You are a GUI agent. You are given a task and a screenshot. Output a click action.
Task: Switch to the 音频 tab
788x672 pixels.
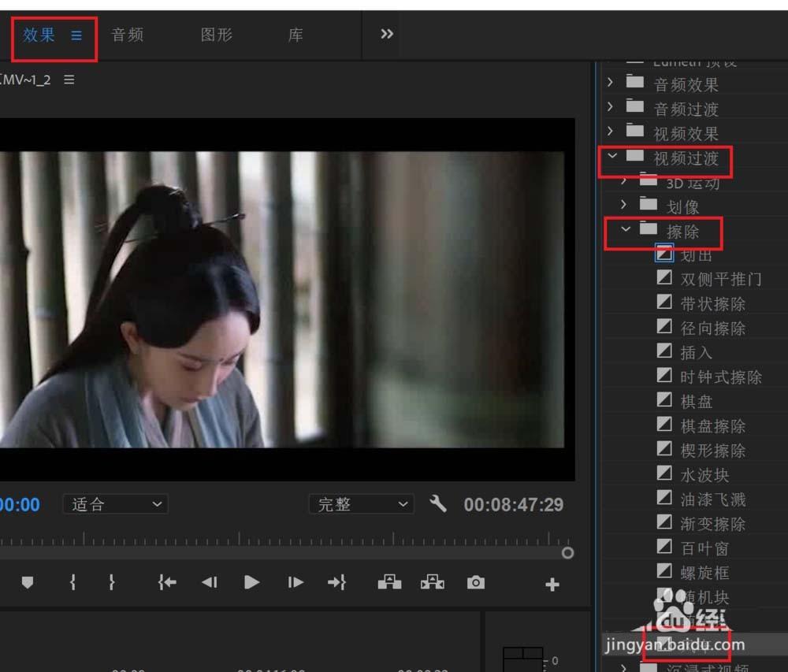tap(126, 35)
